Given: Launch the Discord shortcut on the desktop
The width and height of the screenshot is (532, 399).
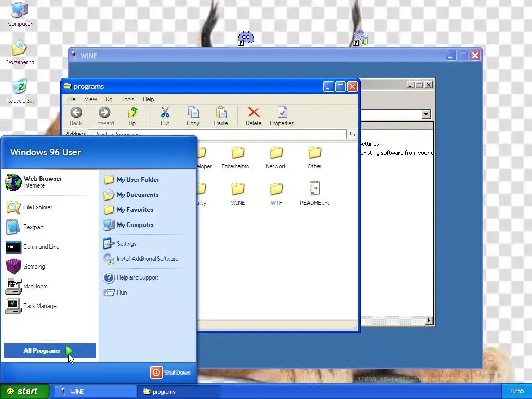Looking at the screenshot, I should [246, 38].
